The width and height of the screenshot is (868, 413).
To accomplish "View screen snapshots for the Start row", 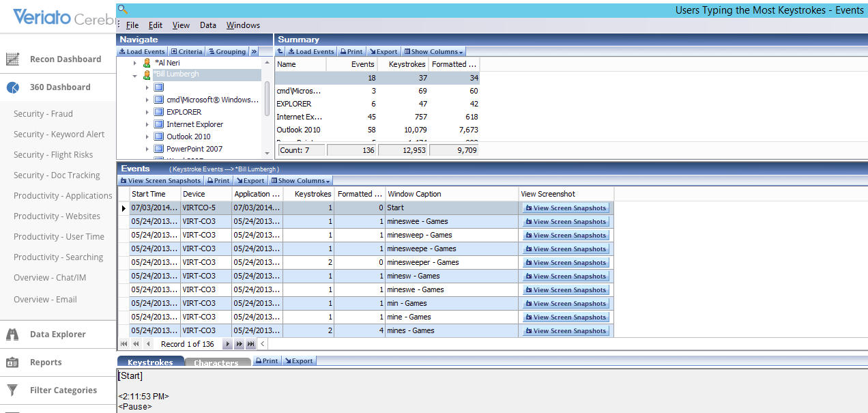I will tap(566, 208).
